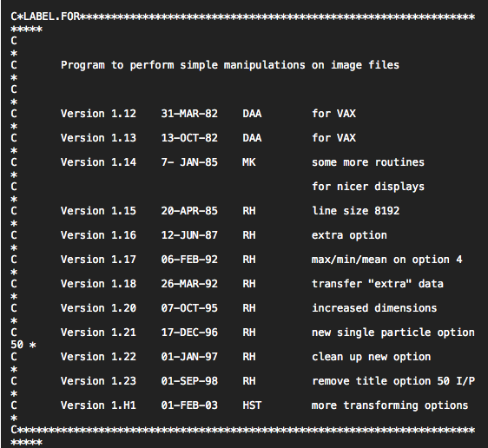Viewport: 488px width, 448px height.
Task: Click the date 13-OCT-82
Action: pos(189,138)
